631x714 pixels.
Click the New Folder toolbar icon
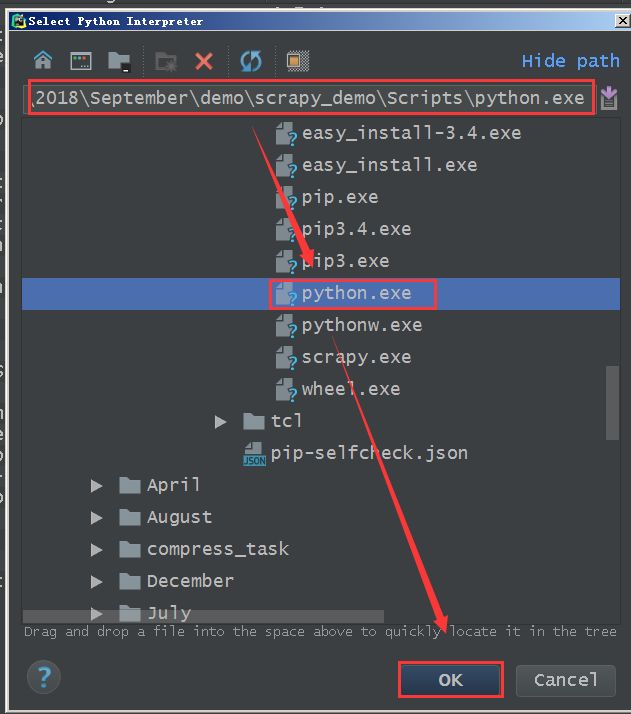tap(166, 61)
